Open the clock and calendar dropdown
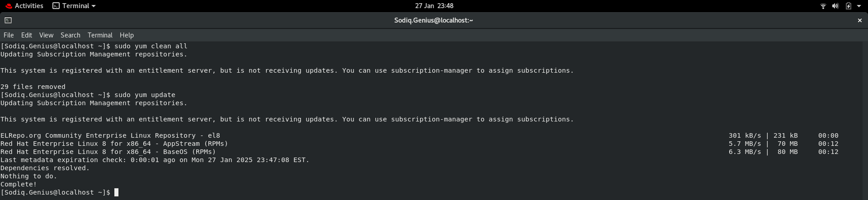868x200 pixels. click(434, 6)
